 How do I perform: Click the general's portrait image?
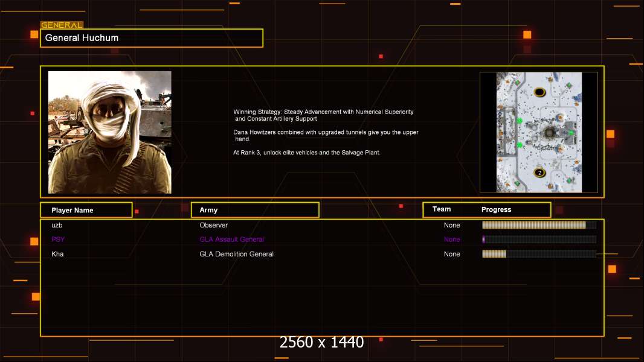tap(110, 132)
